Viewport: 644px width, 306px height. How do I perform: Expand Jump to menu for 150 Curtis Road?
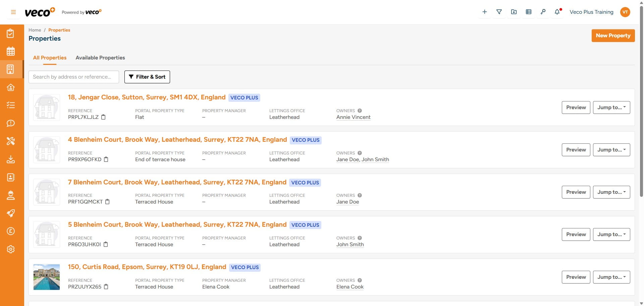point(611,277)
